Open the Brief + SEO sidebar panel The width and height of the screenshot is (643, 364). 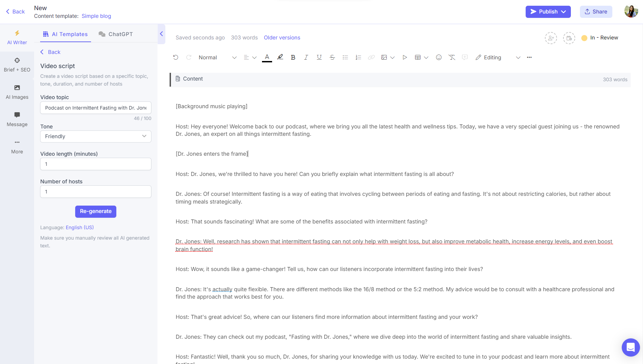(17, 65)
